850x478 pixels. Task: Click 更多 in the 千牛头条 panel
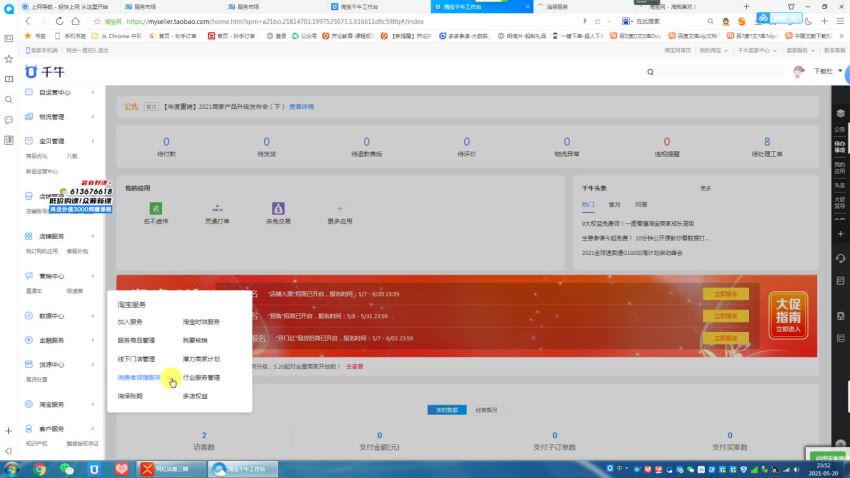705,188
